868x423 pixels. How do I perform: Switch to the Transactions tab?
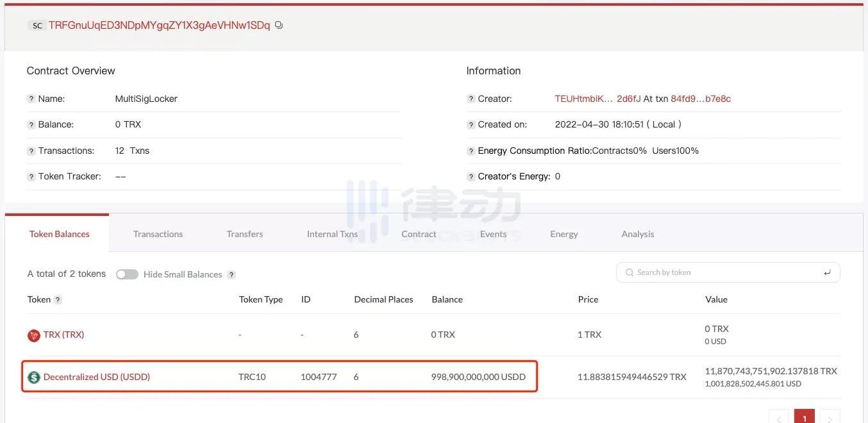pyautogui.click(x=158, y=235)
